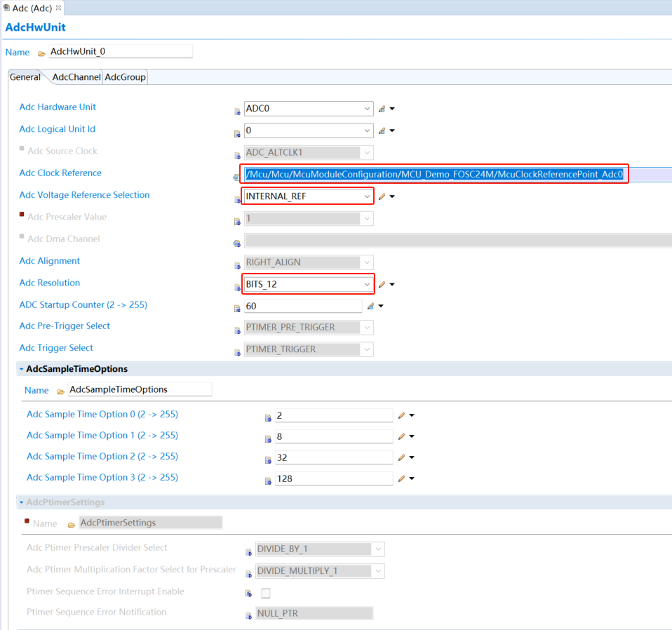Click pencil icon for Adc Sample Time Option 0
Screen dimensions: 672x630
point(402,415)
